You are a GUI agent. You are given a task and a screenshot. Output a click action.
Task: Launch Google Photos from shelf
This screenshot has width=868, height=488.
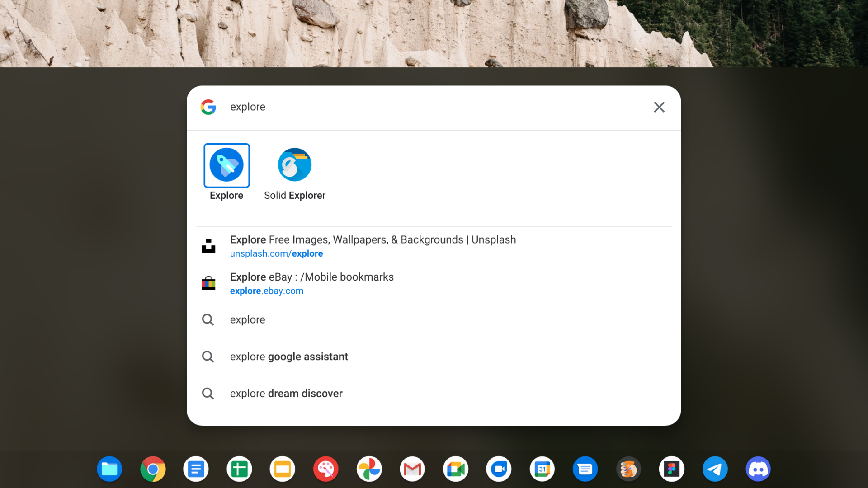coord(369,469)
